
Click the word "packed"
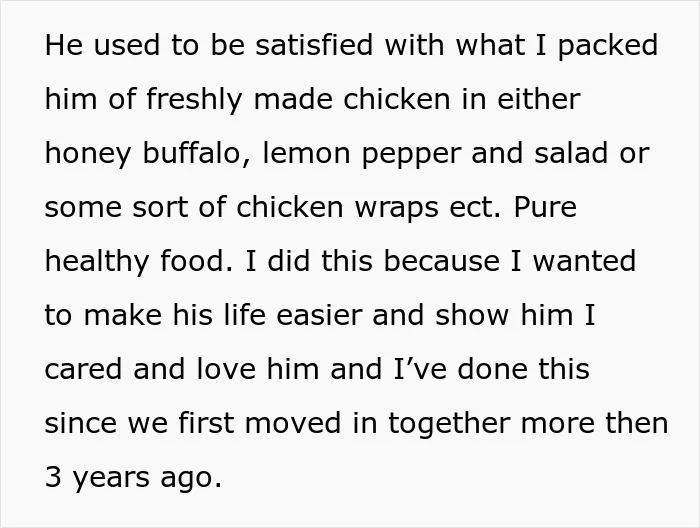608,46
